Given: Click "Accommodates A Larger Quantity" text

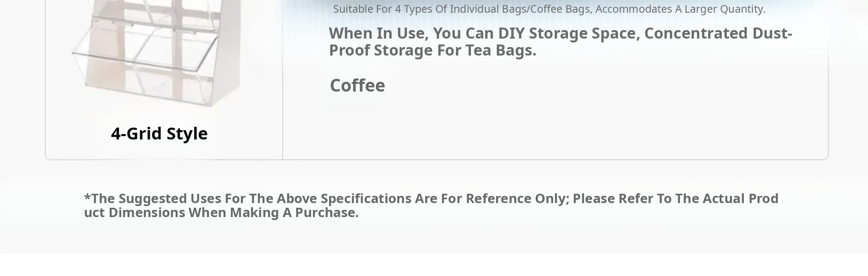Looking at the screenshot, I should [680, 9].
